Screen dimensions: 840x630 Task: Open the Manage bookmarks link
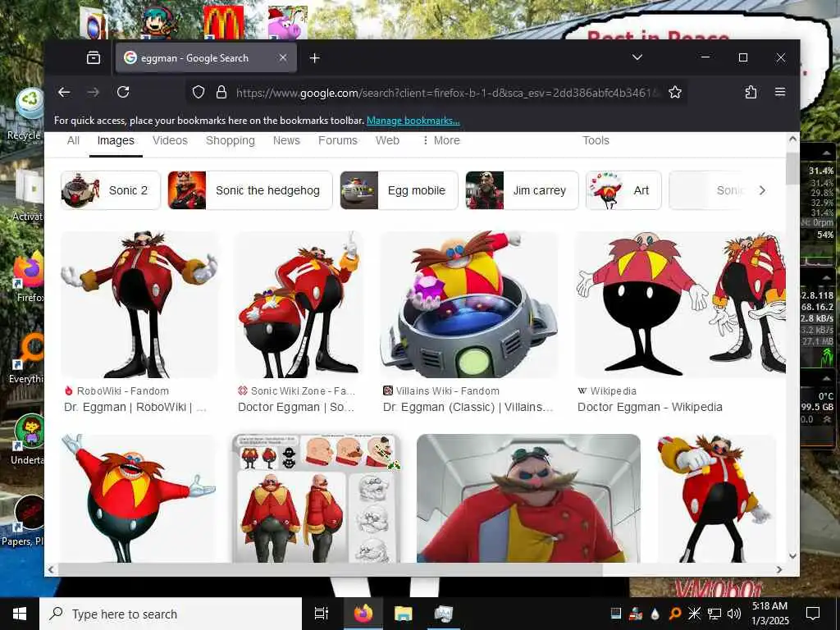click(413, 121)
